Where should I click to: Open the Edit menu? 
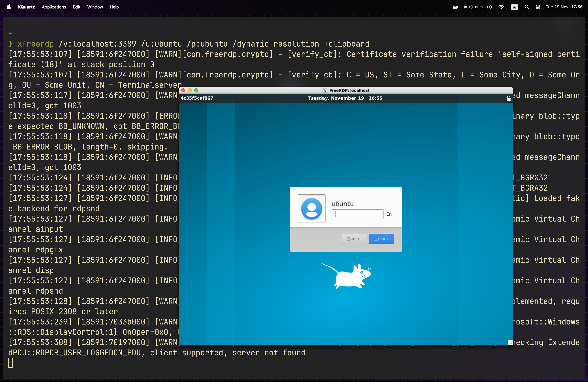click(x=76, y=7)
